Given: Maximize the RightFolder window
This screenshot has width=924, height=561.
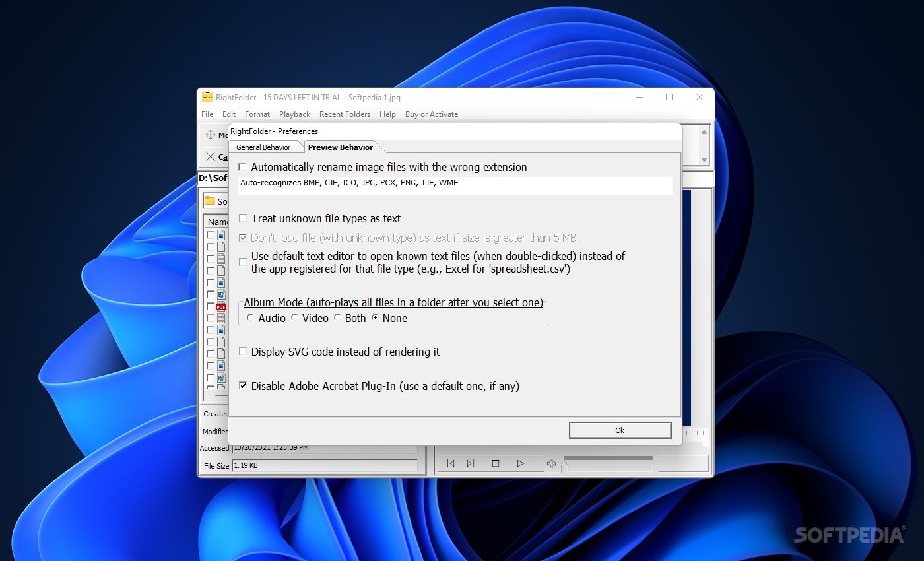Looking at the screenshot, I should (x=669, y=97).
